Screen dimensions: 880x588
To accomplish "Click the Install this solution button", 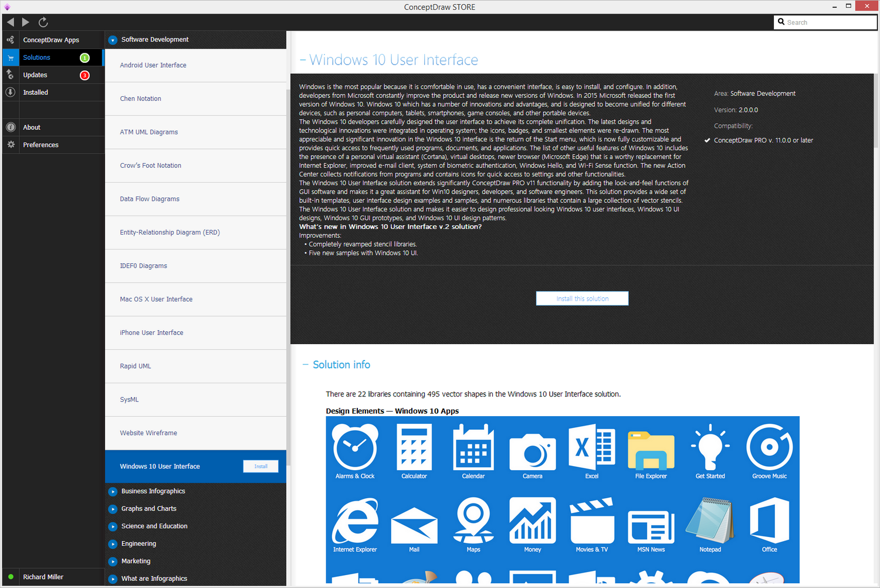I will (x=582, y=298).
